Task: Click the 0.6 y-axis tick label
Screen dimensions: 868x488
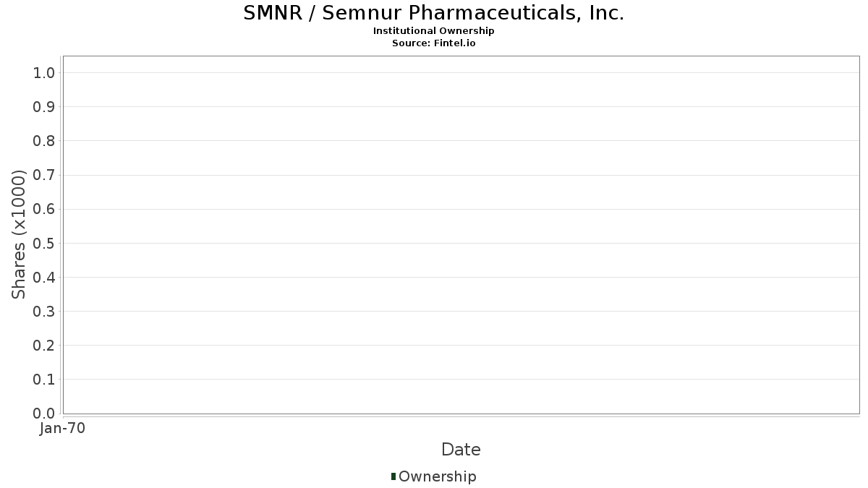Action: (x=44, y=209)
